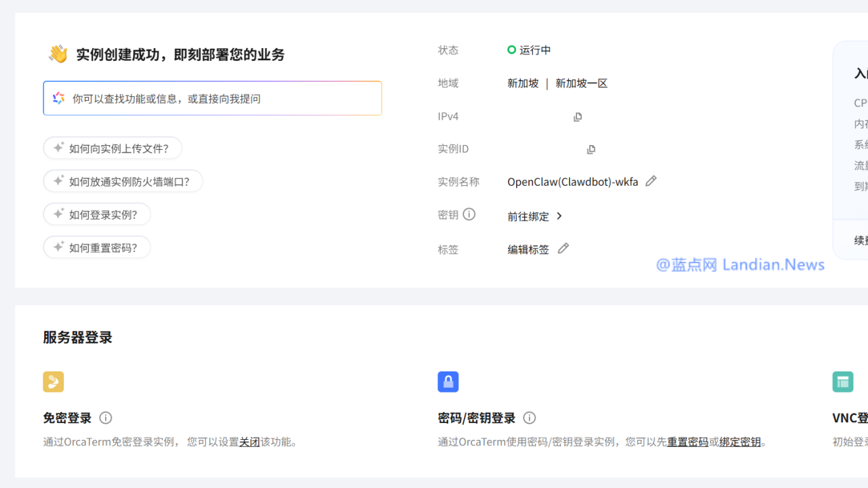Click the info icon beside 免密登录
Viewport: 868px width, 488px height.
pyautogui.click(x=105, y=418)
